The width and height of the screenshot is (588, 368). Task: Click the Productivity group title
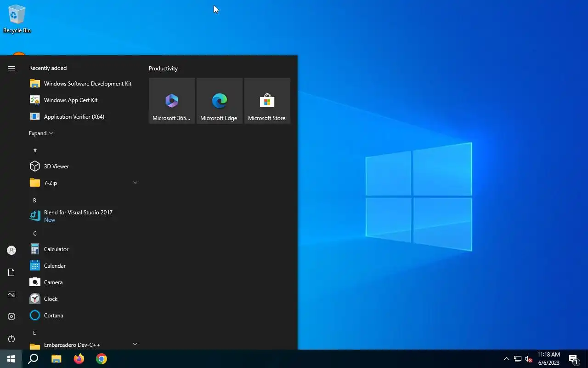[x=163, y=69]
